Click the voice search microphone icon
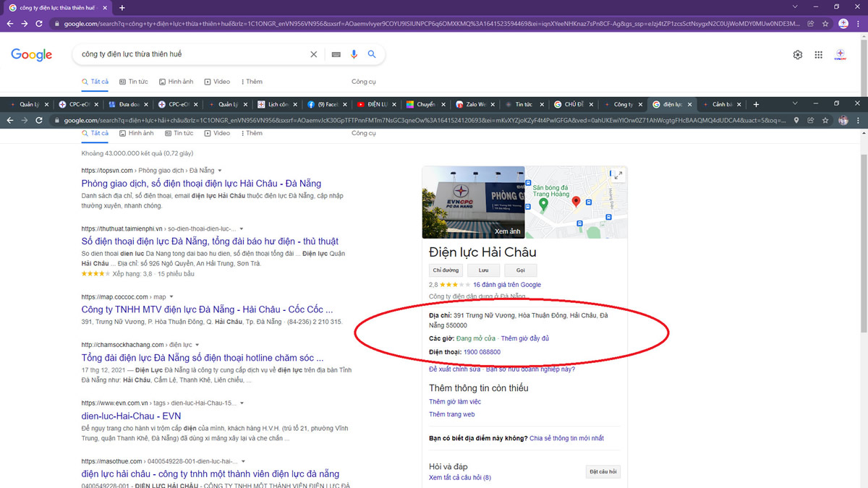The height and width of the screenshot is (488, 868). click(354, 54)
